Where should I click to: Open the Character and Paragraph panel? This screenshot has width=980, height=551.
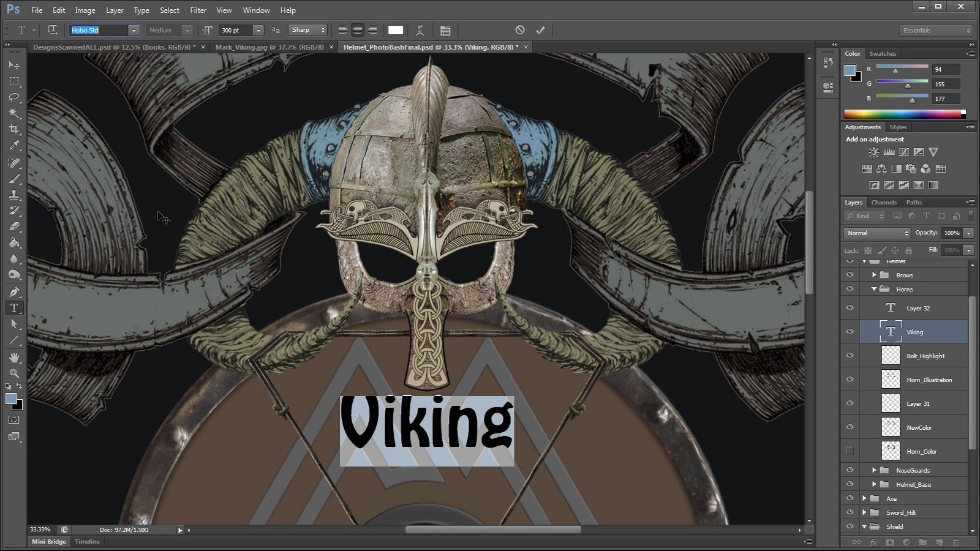[x=445, y=30]
